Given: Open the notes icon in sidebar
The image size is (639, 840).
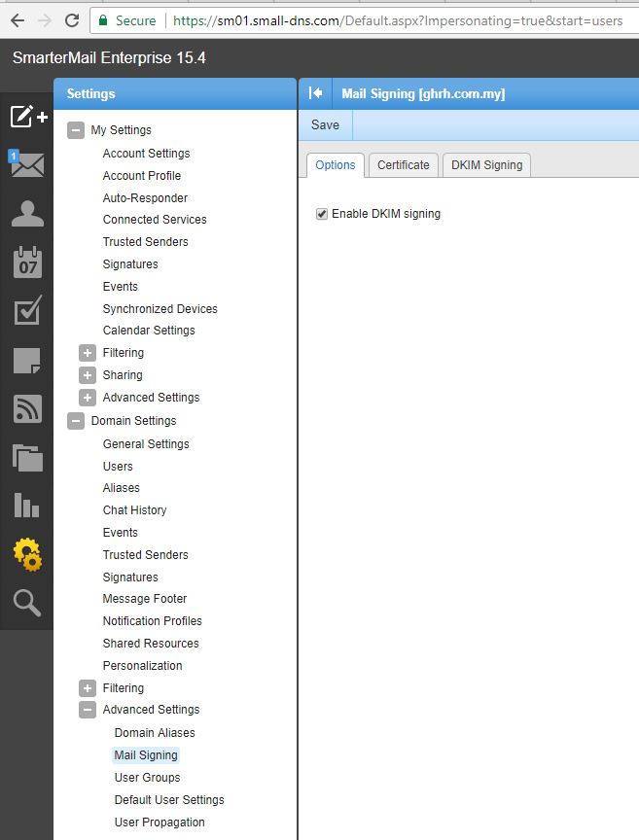Looking at the screenshot, I should pos(27,361).
